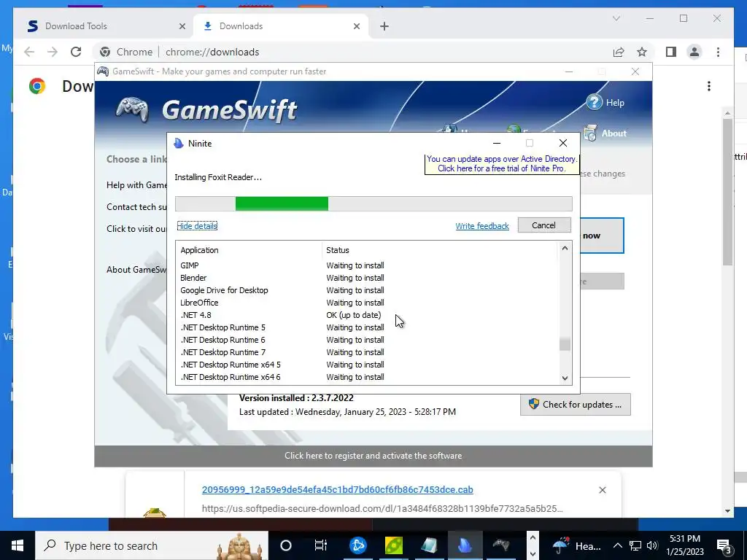Viewport: 747px width, 560px height.
Task: Click the Status column header
Action: [439, 250]
